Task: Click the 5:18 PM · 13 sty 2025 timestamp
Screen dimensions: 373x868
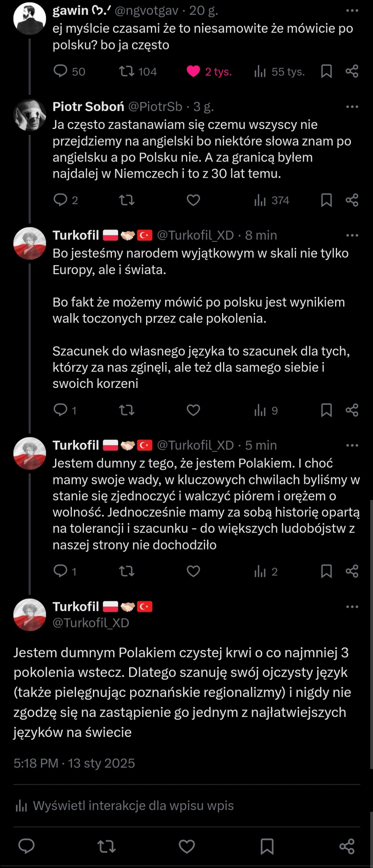Action: coord(74,763)
